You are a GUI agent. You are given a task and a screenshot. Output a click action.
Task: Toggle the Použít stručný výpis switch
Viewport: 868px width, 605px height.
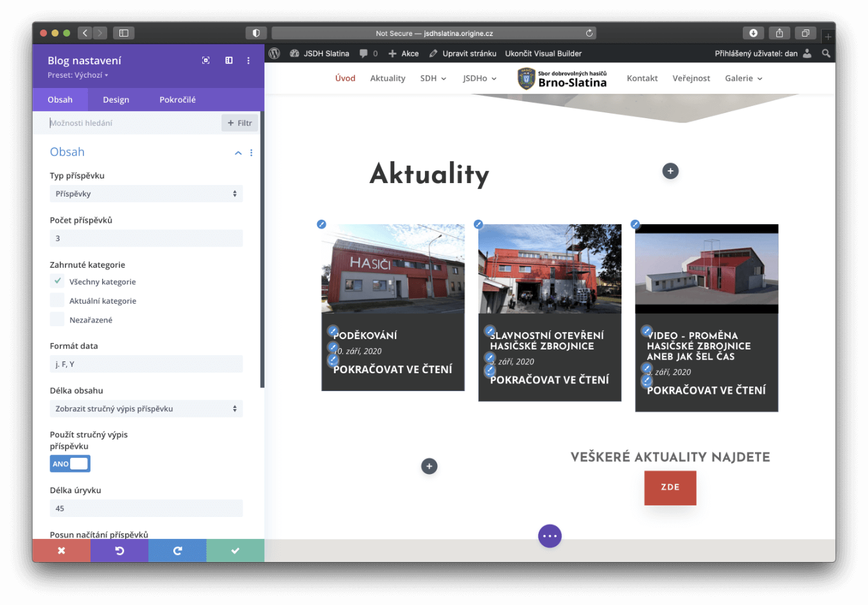pyautogui.click(x=70, y=464)
